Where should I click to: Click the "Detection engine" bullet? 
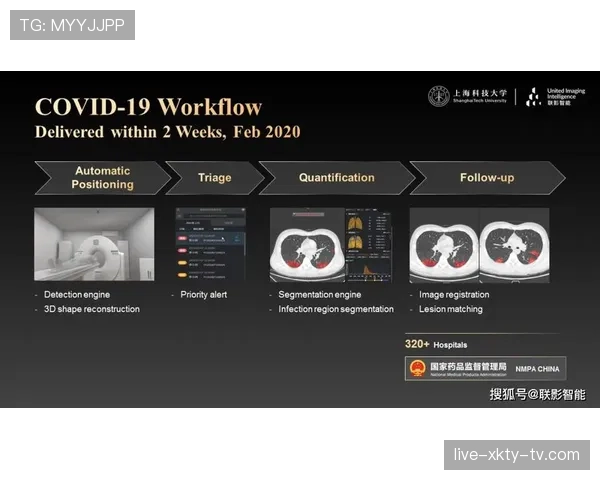click(x=77, y=294)
